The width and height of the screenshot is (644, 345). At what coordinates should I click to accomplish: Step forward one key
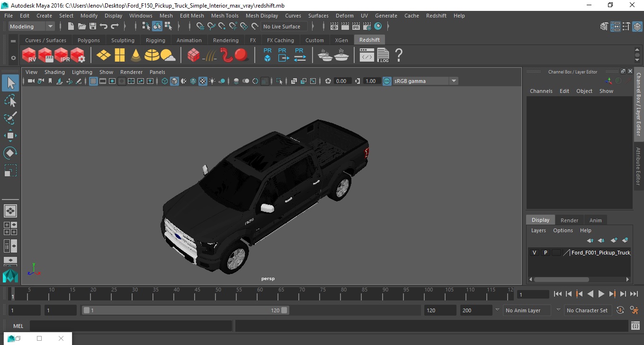click(x=612, y=294)
